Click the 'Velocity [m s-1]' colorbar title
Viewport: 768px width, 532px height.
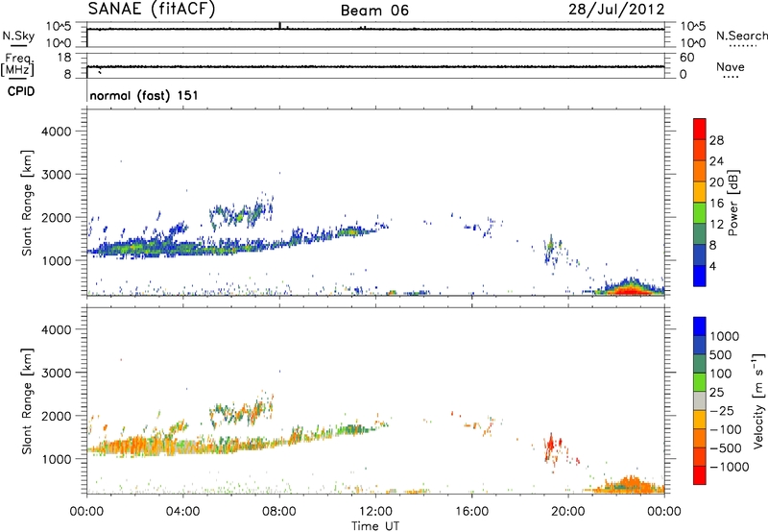[x=758, y=400]
